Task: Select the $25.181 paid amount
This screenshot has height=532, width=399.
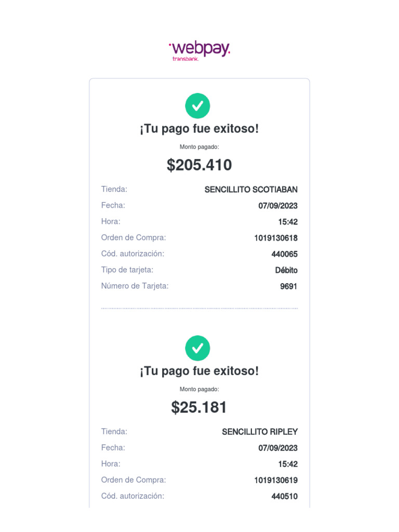Action: (199, 407)
